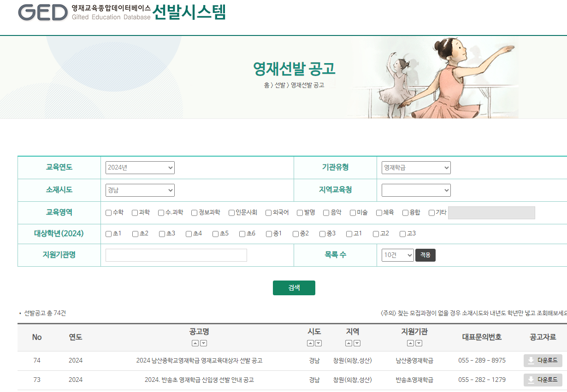
Task: Sort 지역 column ascending arrow
Action: tap(349, 343)
